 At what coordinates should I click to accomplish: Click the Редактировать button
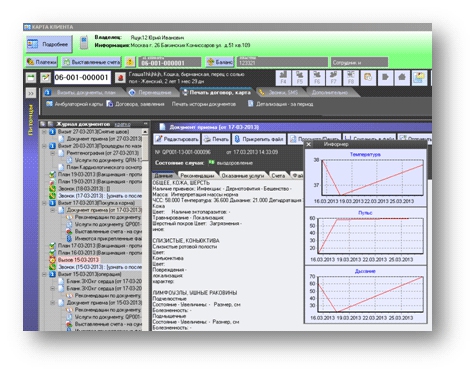tap(177, 139)
